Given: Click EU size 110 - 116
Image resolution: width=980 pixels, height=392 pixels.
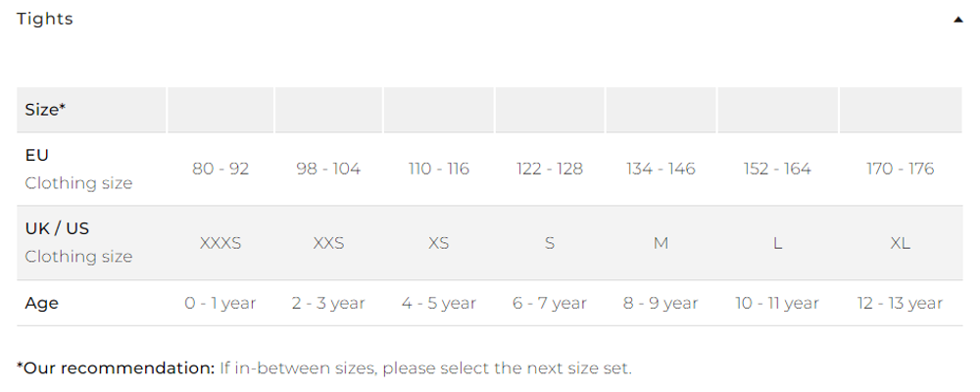Looking at the screenshot, I should (x=439, y=169).
